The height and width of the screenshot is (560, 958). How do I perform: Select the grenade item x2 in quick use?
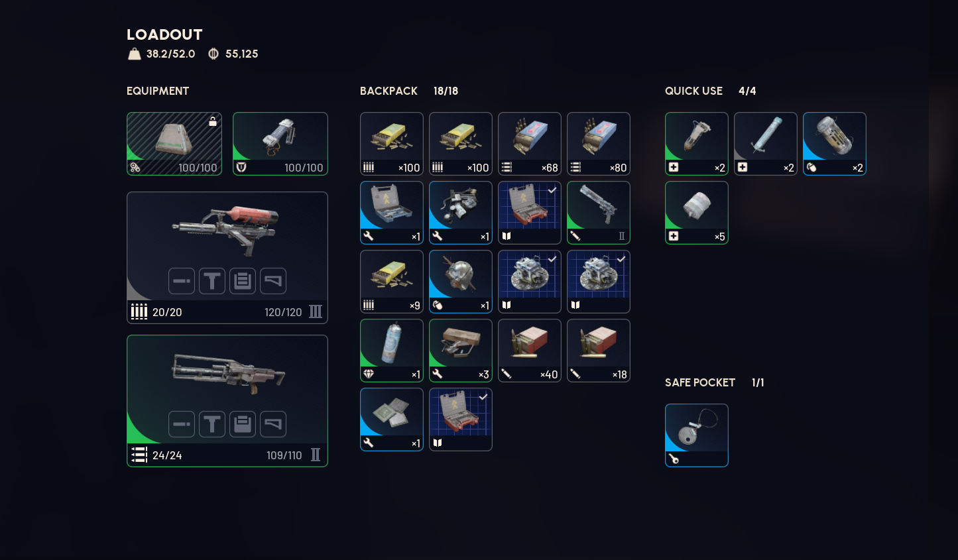coord(835,144)
